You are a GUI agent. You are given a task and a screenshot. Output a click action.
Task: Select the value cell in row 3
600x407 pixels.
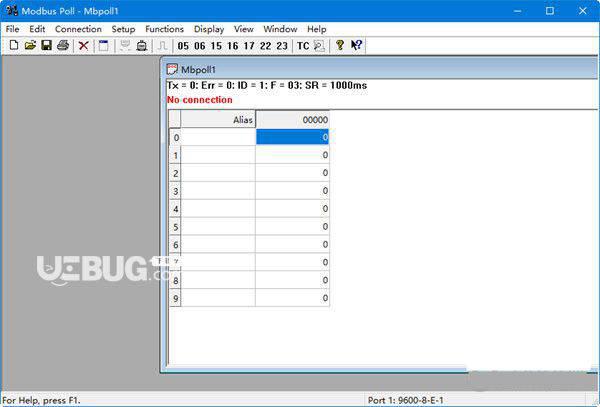pyautogui.click(x=292, y=190)
